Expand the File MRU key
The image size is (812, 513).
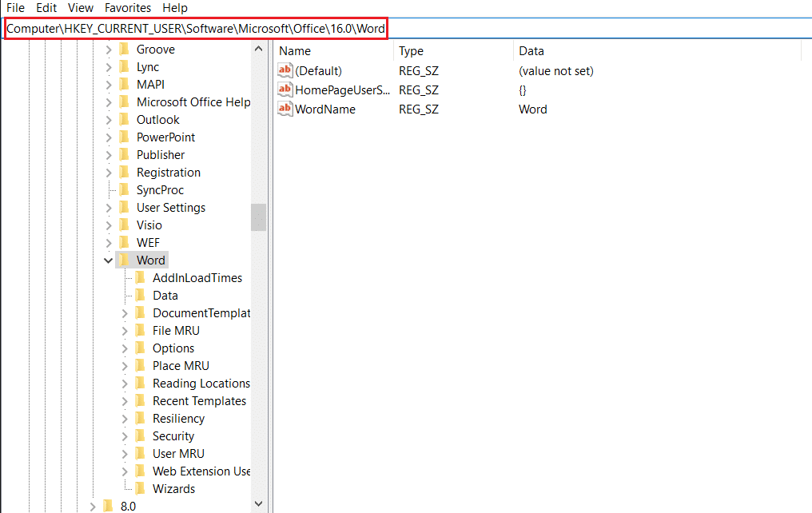(125, 331)
